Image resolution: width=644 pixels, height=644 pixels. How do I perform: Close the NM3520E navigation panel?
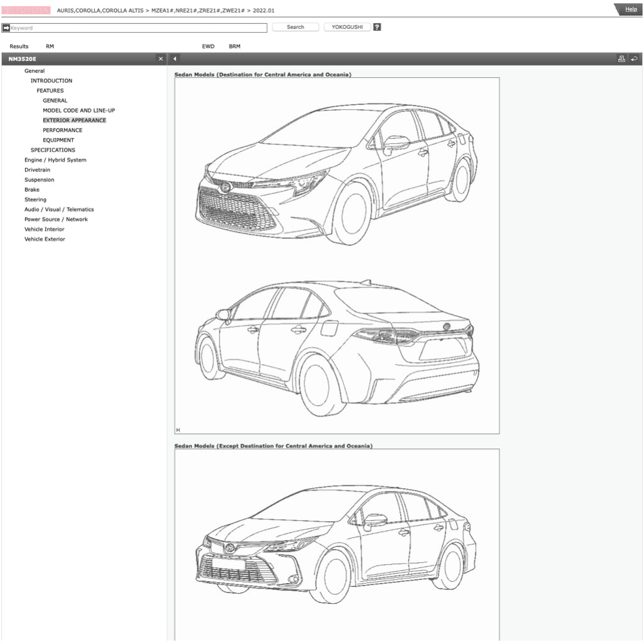coord(160,58)
